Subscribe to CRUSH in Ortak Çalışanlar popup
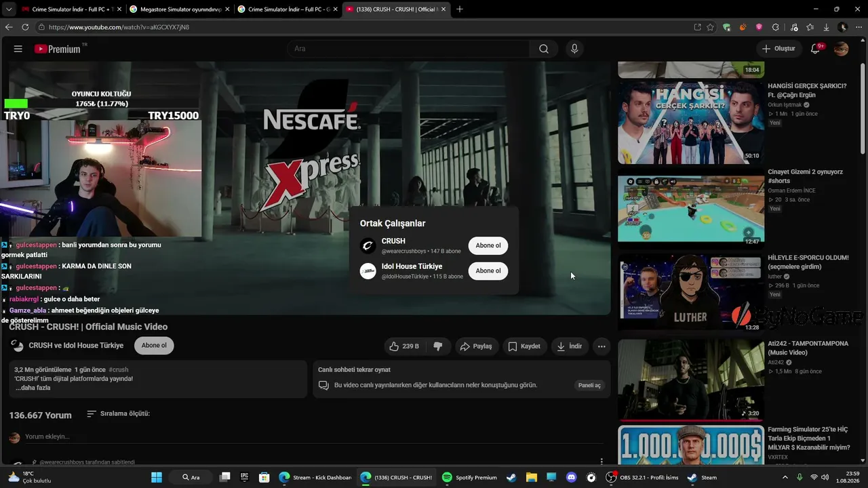This screenshot has height=488, width=868. point(488,245)
